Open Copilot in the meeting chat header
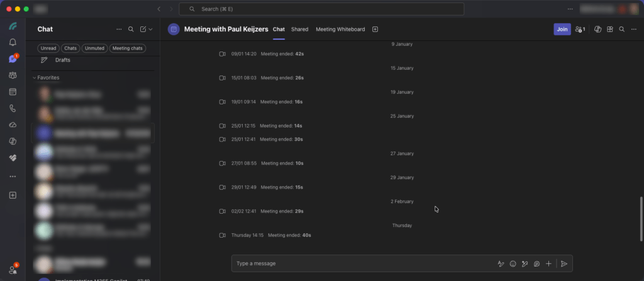 coord(598,29)
